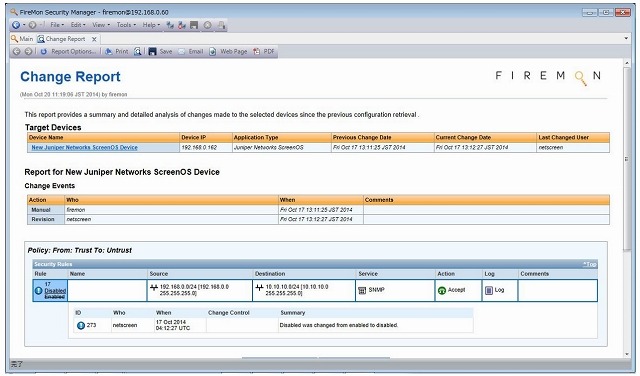Image resolution: width=640 pixels, height=376 pixels.
Task: Open the Tools menu
Action: (x=126, y=25)
